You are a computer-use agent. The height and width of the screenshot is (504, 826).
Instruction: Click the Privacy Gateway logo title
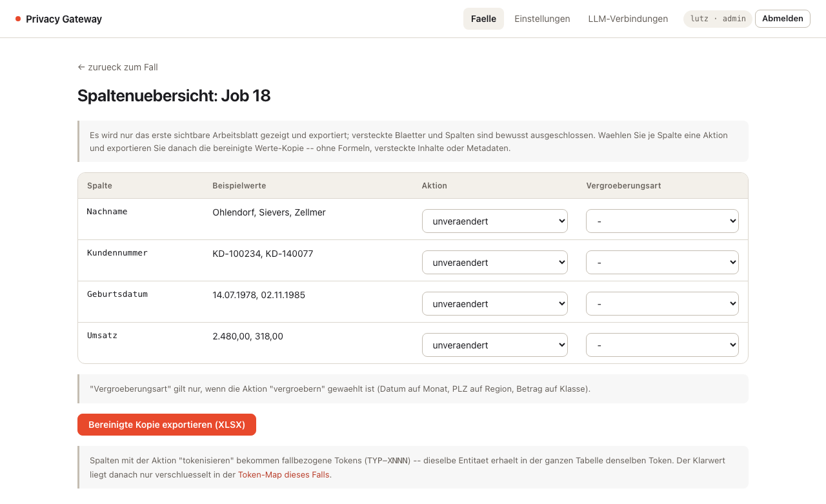(x=64, y=19)
